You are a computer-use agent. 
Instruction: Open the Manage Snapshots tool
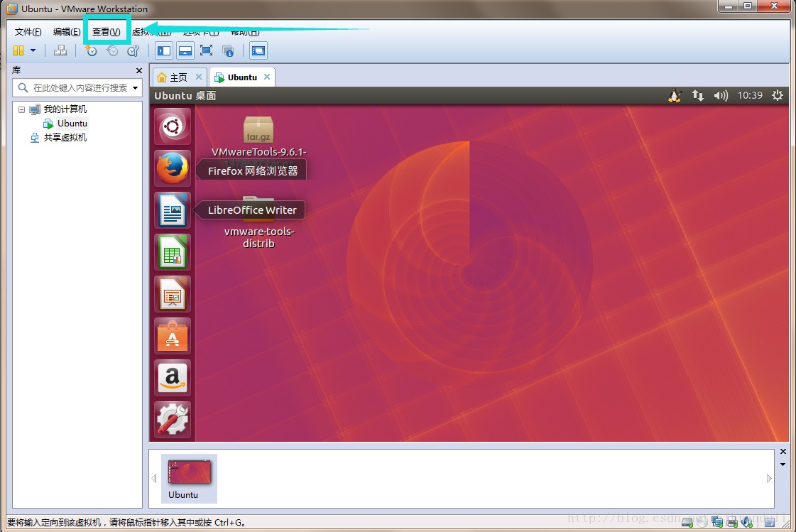click(x=133, y=50)
